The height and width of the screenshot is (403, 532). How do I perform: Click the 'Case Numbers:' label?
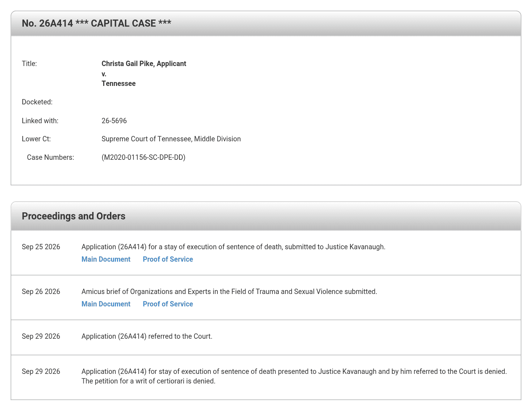(x=50, y=157)
